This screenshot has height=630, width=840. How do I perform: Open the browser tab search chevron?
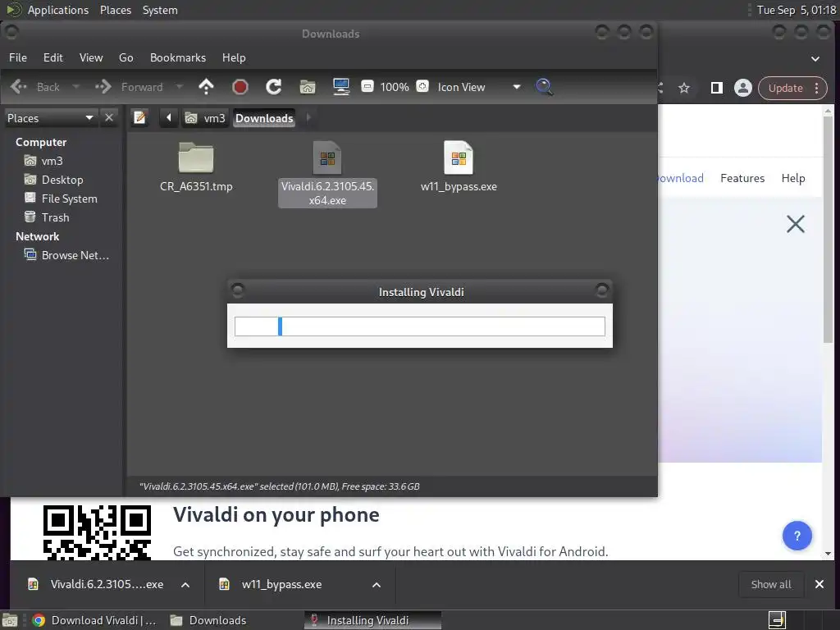815,59
